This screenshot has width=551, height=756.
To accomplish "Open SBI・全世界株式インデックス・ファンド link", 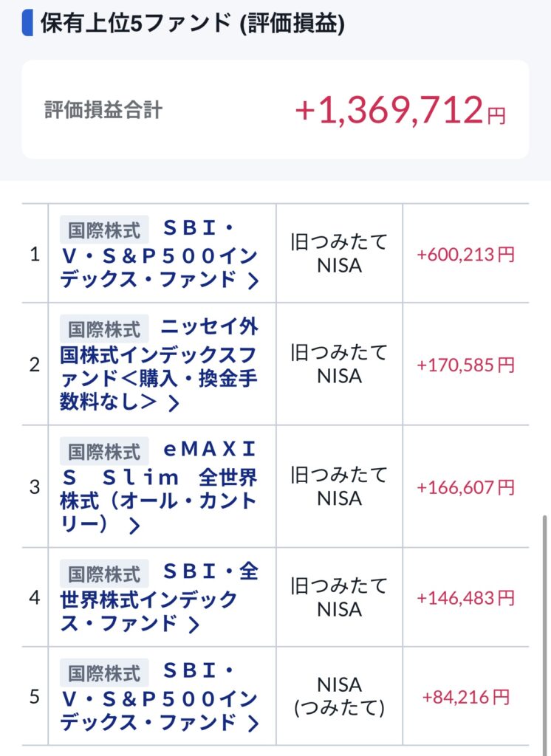I will pyautogui.click(x=159, y=598).
